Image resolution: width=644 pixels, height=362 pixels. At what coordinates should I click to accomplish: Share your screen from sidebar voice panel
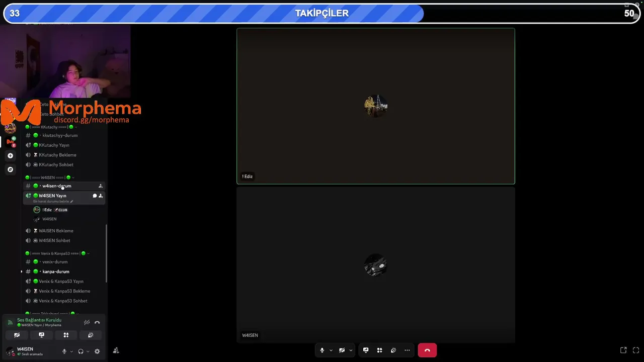pos(41,335)
